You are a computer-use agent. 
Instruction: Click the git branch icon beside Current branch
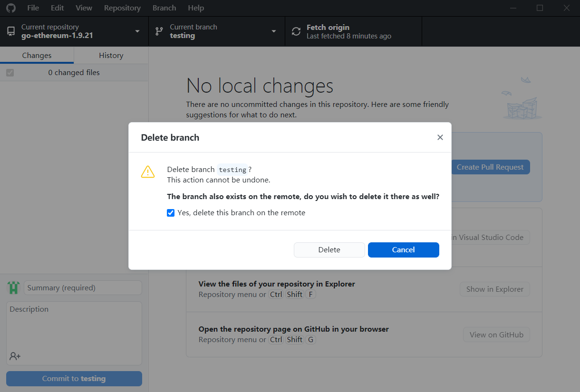(x=159, y=31)
